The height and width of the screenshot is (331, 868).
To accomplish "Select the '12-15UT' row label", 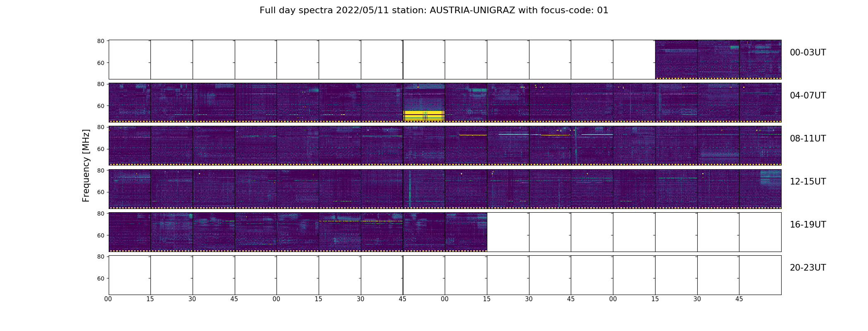I will coord(808,182).
